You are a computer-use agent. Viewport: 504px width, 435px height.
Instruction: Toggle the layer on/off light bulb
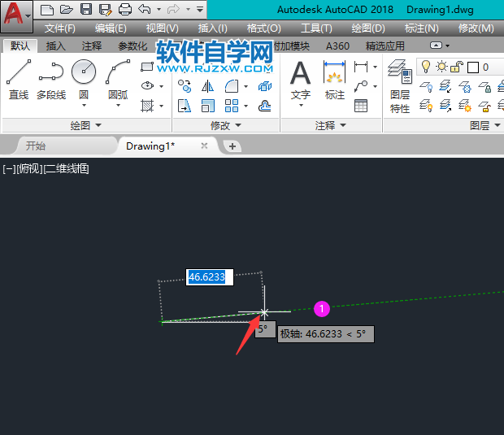[426, 67]
